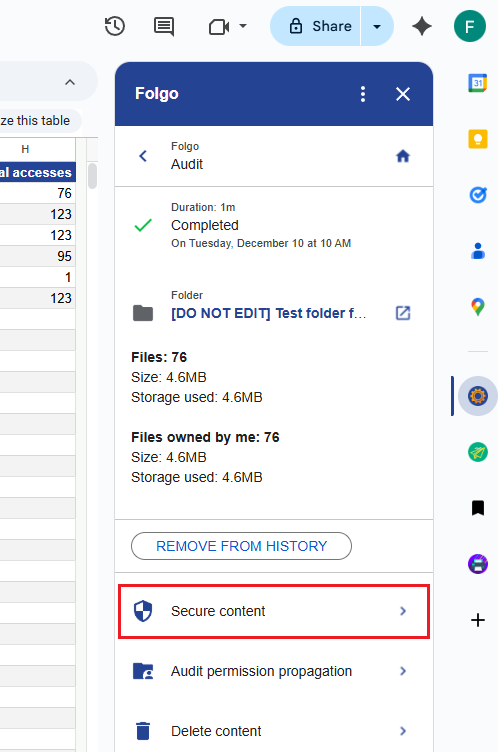Open the Share options dropdown arrow
Viewport: 498px width, 752px height.
[377, 26]
